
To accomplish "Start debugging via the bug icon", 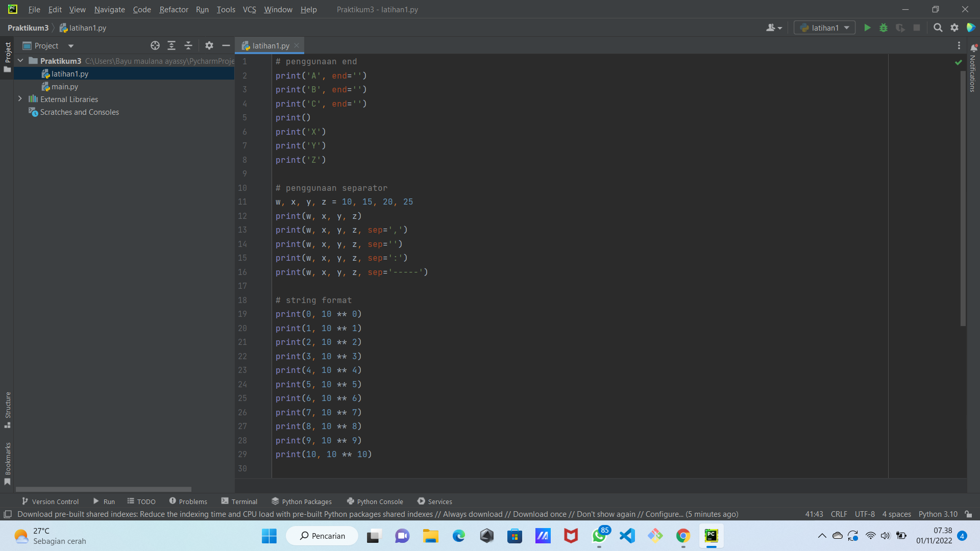I will (x=884, y=28).
